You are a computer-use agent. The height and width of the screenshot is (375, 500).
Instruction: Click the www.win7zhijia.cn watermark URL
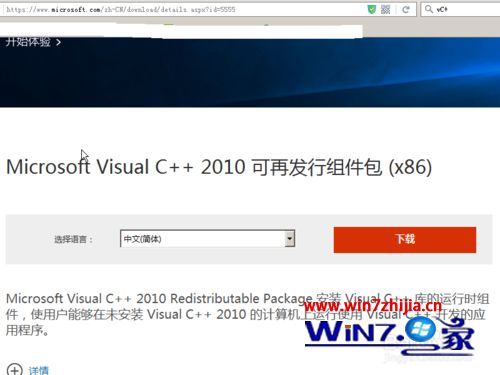click(373, 305)
